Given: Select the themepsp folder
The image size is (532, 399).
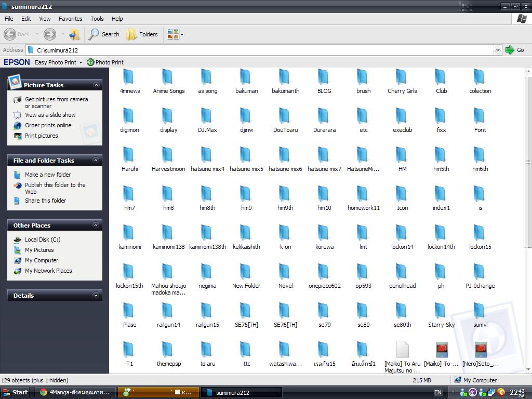Looking at the screenshot, I should point(169,354).
